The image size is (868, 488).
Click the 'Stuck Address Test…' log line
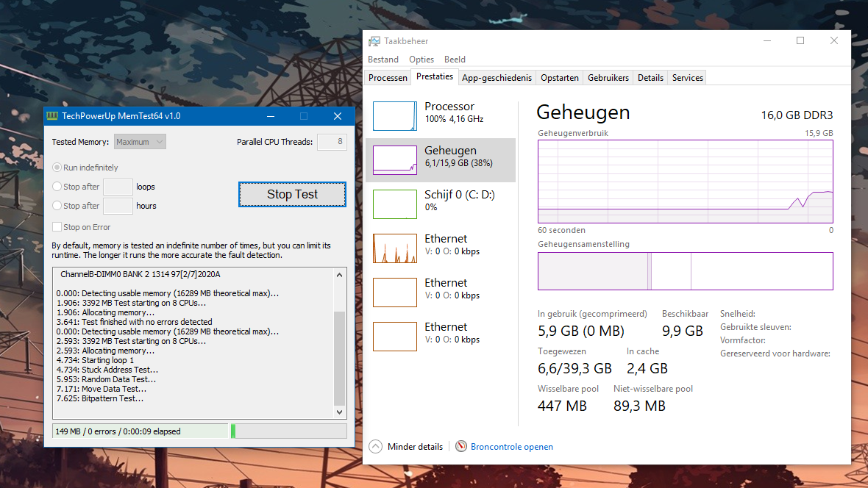click(x=107, y=370)
